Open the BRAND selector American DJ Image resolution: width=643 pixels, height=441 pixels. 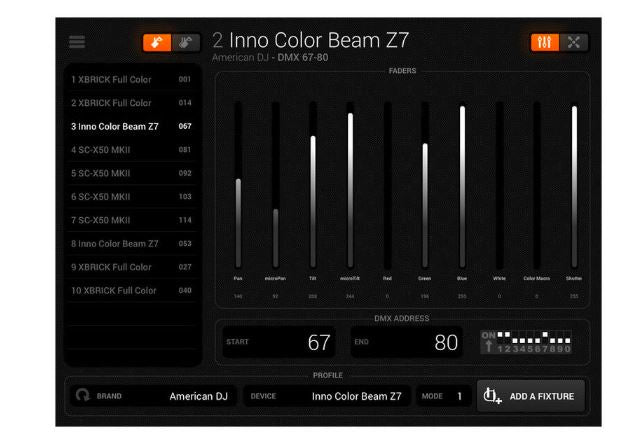[153, 396]
